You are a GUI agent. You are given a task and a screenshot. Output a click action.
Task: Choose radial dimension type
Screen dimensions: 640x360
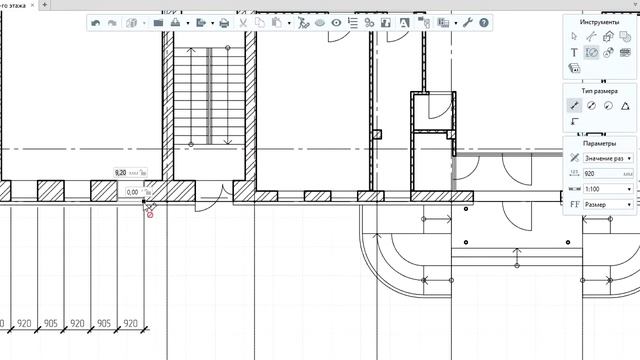point(608,106)
